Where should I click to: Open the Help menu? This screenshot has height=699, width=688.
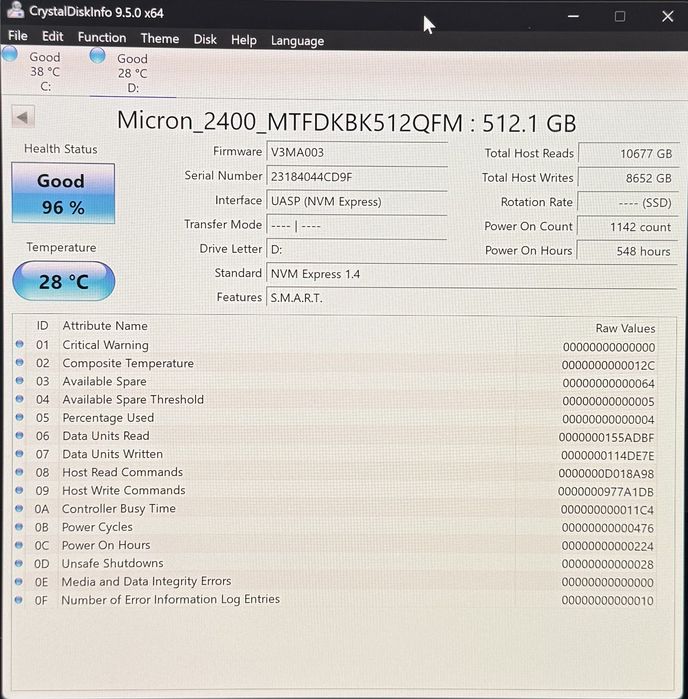(x=243, y=40)
